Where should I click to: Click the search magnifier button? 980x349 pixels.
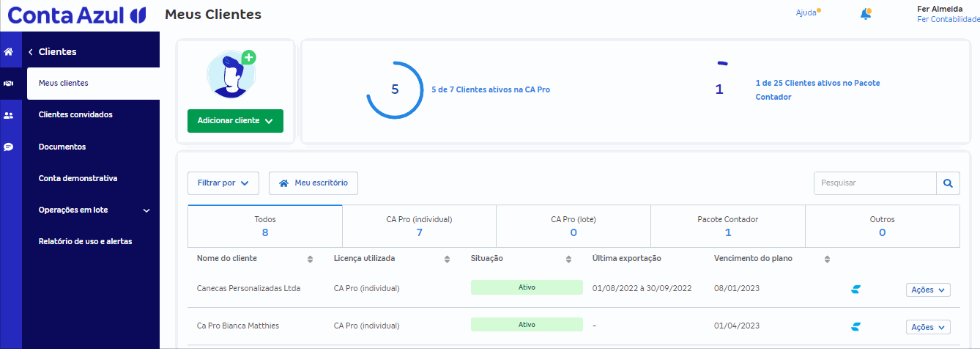click(948, 183)
